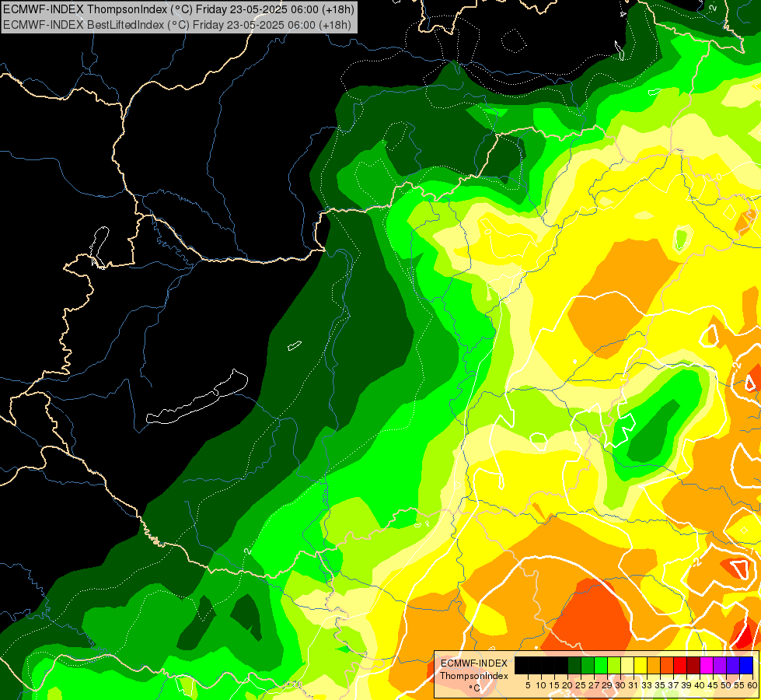The image size is (761, 700).
Task: Click the legend tick value 25
Action: click(581, 685)
